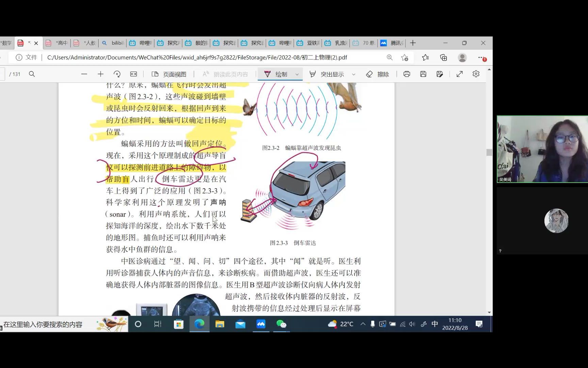Open Tencent Meeting on taskbar
The height and width of the screenshot is (368, 588).
coord(261,324)
